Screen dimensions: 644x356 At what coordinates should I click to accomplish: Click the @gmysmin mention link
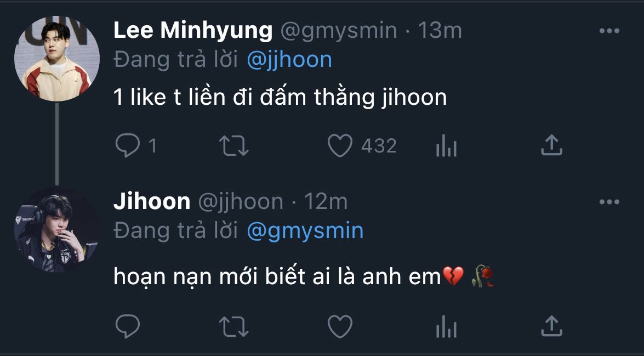click(x=305, y=230)
